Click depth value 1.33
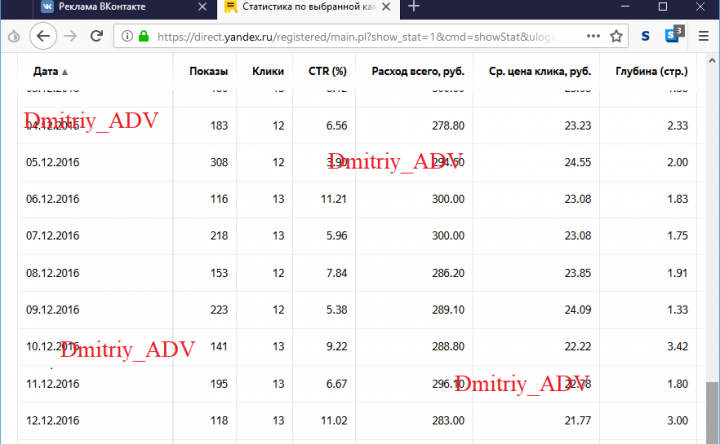Viewport: 720px width, 444px height. click(677, 310)
